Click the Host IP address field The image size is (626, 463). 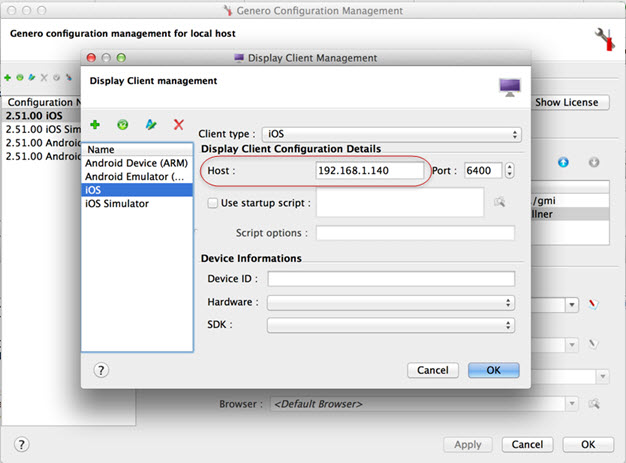(x=370, y=171)
